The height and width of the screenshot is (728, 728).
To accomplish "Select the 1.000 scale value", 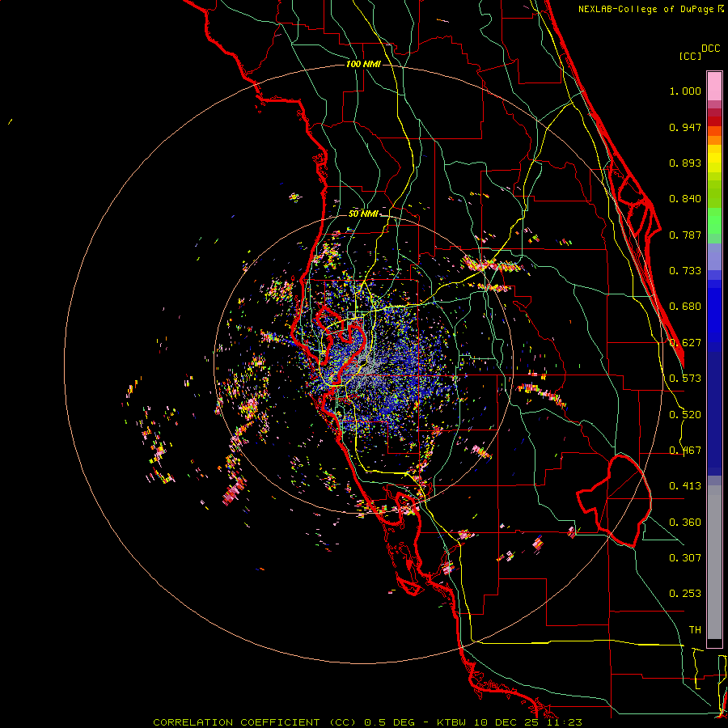I will click(685, 91).
